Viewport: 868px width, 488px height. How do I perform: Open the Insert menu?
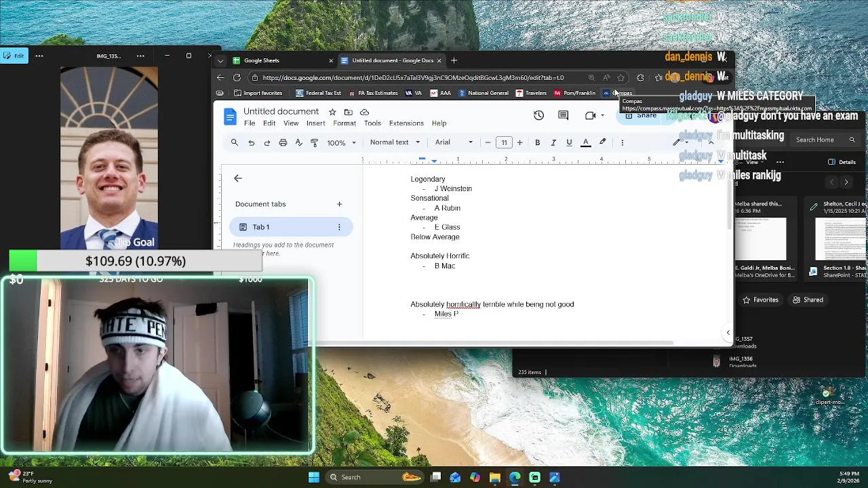point(315,123)
